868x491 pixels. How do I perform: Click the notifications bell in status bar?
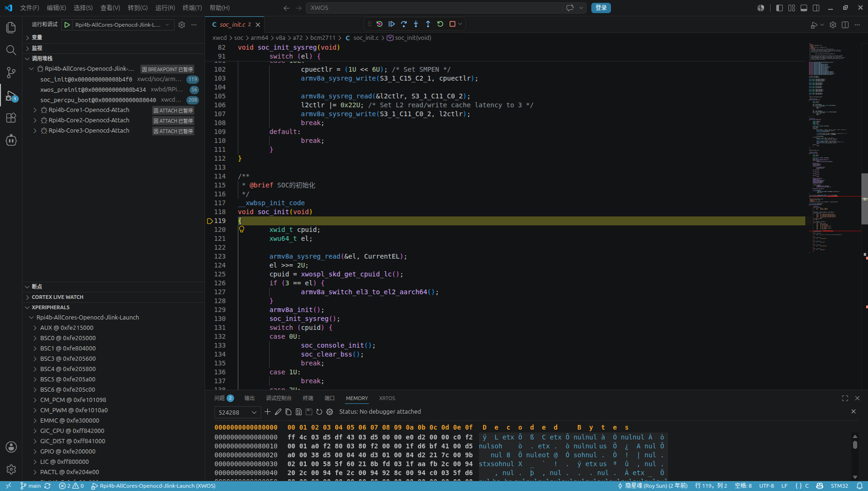(860, 486)
